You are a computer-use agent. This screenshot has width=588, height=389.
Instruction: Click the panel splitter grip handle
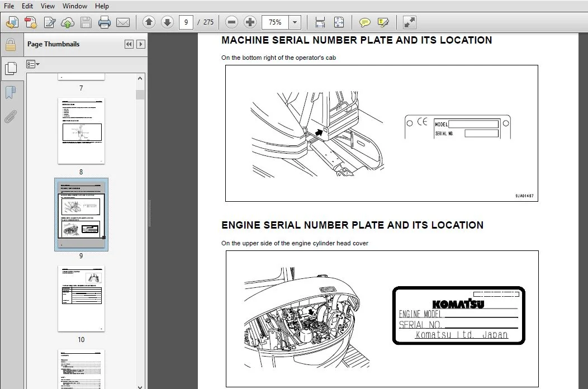pyautogui.click(x=149, y=214)
